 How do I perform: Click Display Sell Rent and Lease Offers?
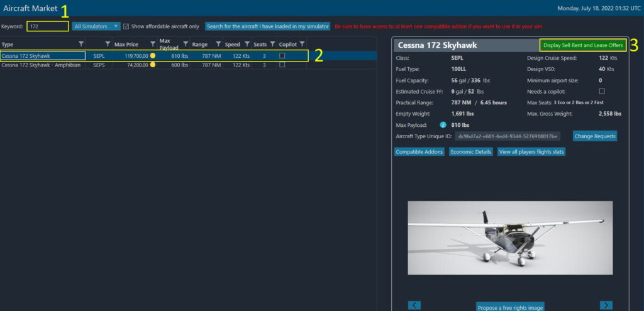point(583,45)
